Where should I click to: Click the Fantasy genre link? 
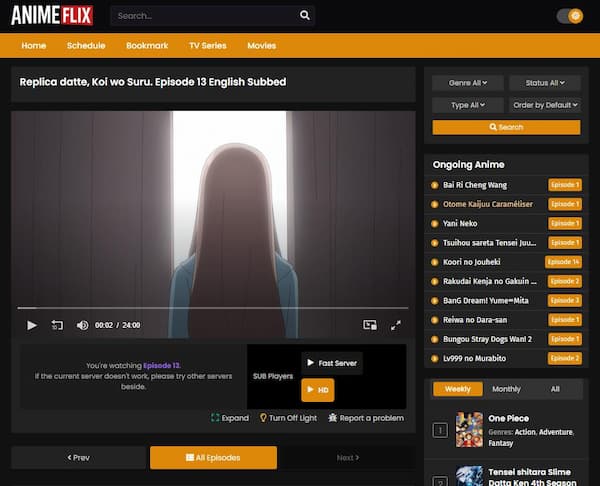[501, 443]
